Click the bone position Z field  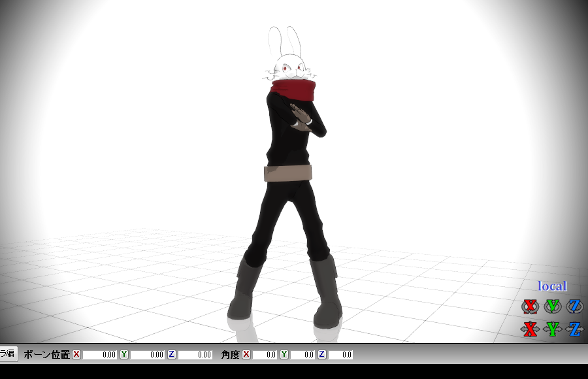[x=195, y=355]
